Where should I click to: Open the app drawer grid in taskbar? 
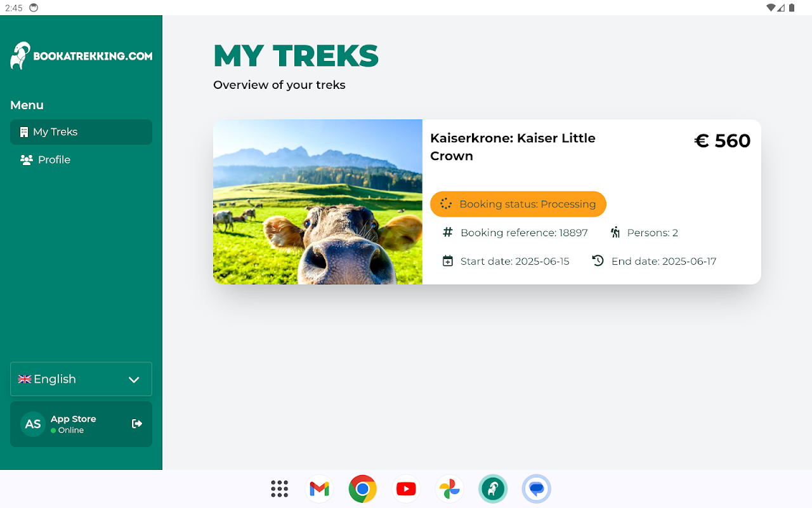coord(280,489)
